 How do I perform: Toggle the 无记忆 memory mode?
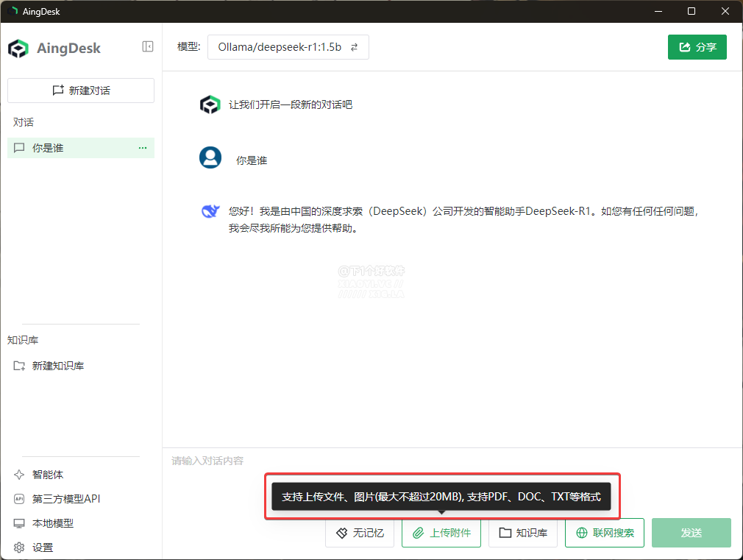360,533
